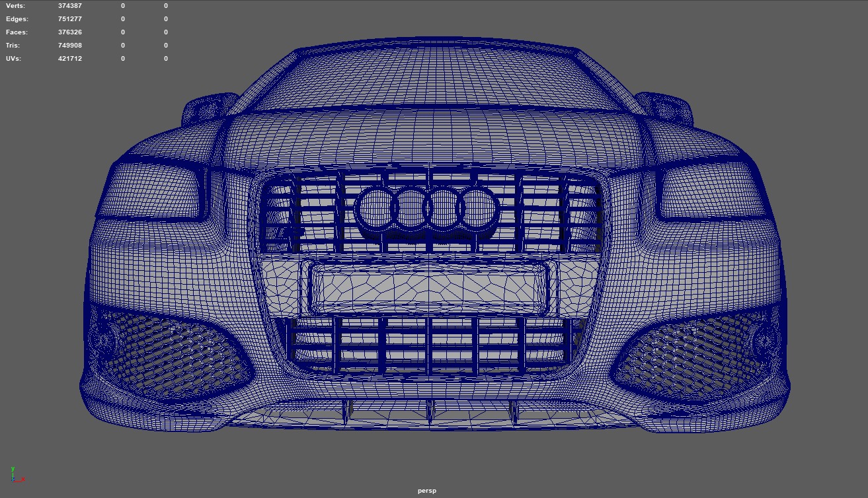Click the triangle count 749908

tap(69, 46)
